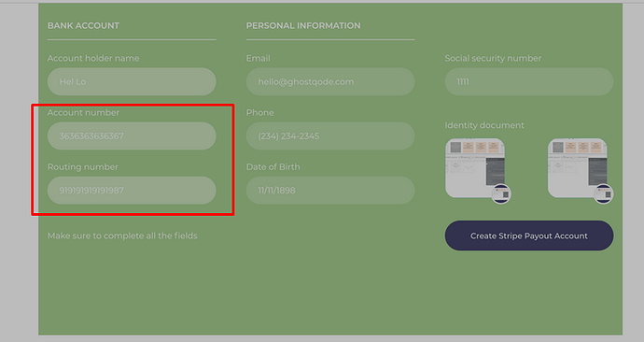
Task: Click the Email field with hello@ghostqode.com
Action: [x=330, y=82]
